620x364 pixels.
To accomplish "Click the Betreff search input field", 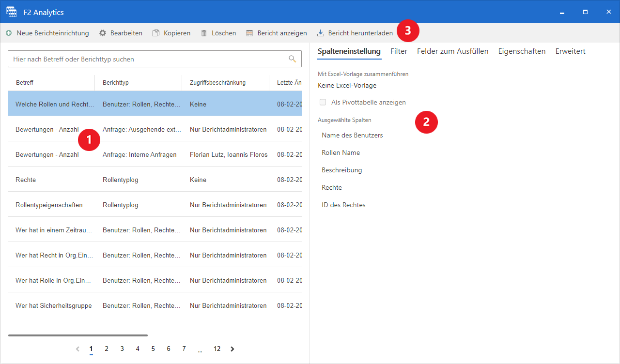I will (x=145, y=59).
